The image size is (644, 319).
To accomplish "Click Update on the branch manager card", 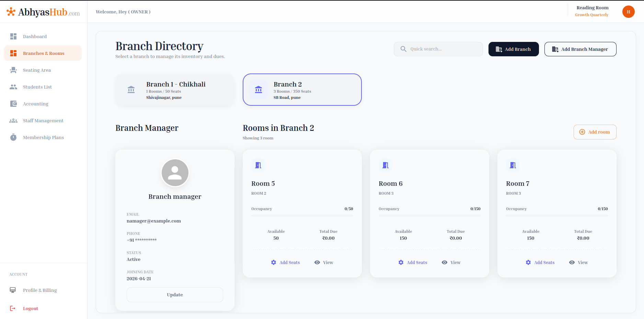I will coord(175,295).
